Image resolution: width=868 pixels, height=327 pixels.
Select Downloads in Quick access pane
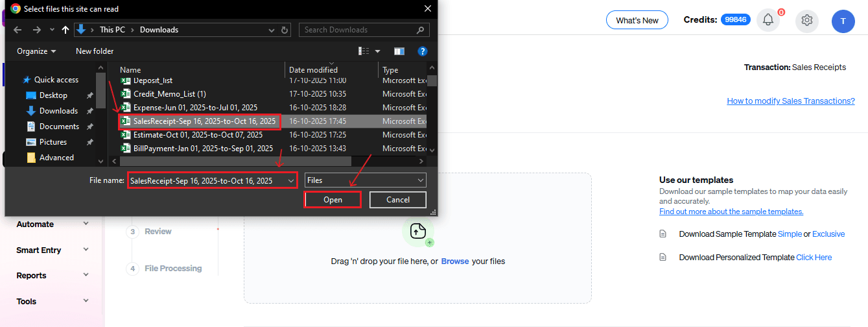[x=58, y=111]
